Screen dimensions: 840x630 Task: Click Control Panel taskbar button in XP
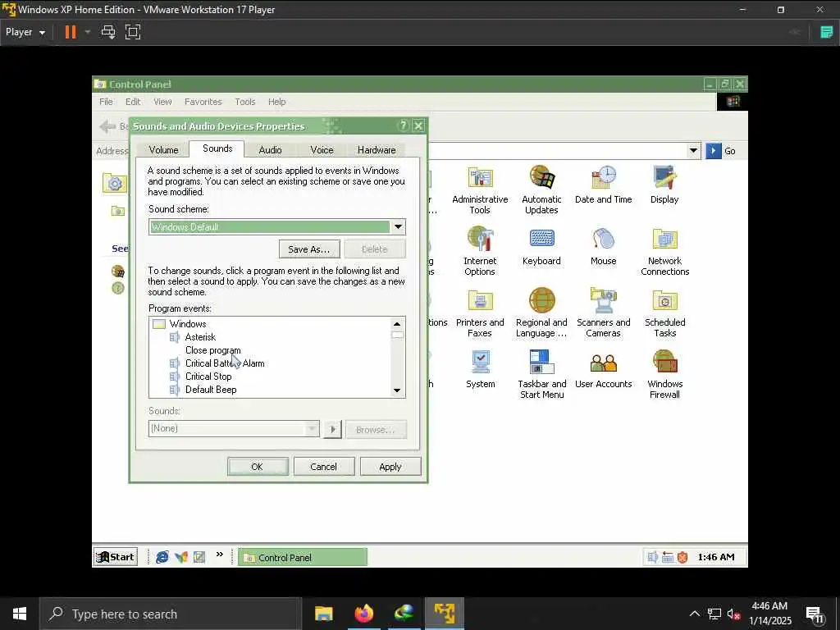[303, 557]
